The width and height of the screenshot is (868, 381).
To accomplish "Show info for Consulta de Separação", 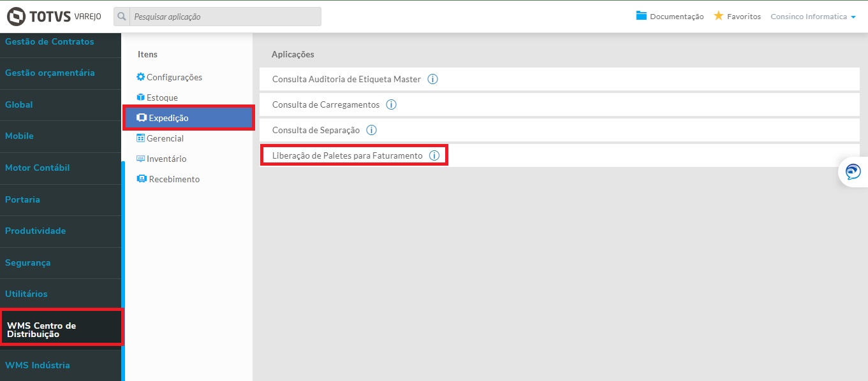I will click(x=372, y=130).
